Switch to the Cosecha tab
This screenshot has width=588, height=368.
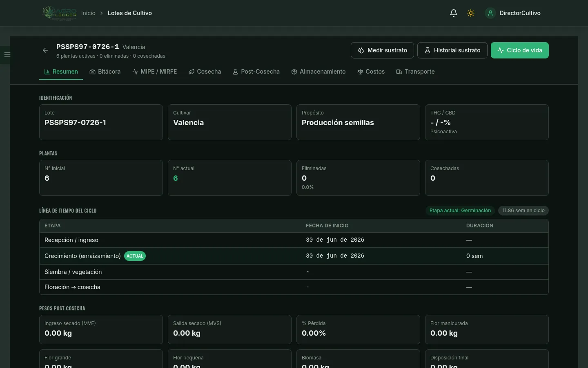(205, 72)
